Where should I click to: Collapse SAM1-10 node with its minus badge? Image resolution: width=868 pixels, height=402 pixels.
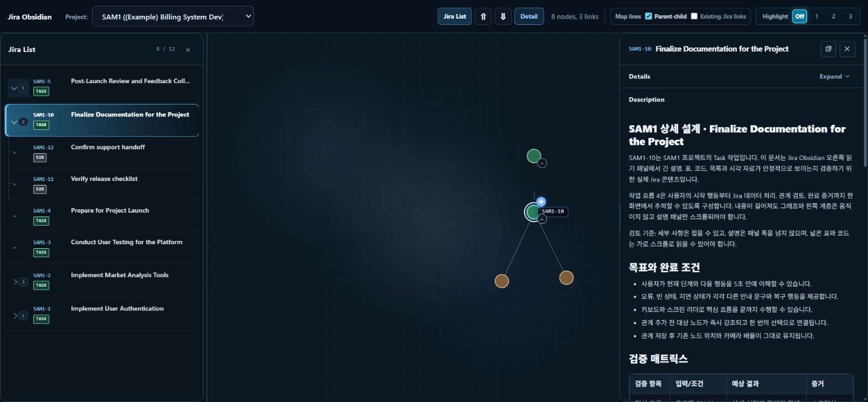pyautogui.click(x=542, y=219)
